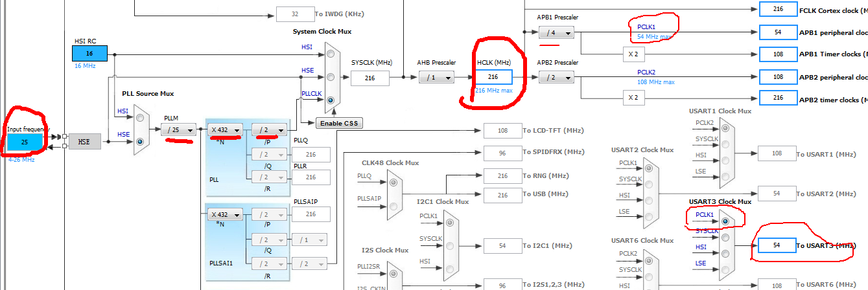Open APB2 Prescaler /2 dropdown
This screenshot has width=868, height=290.
556,78
